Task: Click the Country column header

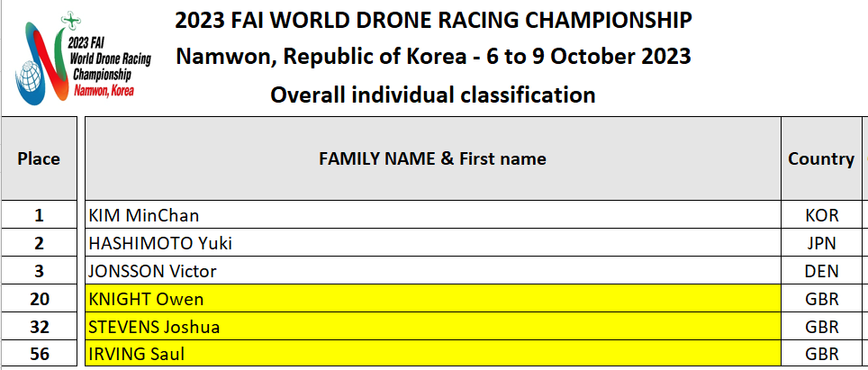Action: (820, 159)
